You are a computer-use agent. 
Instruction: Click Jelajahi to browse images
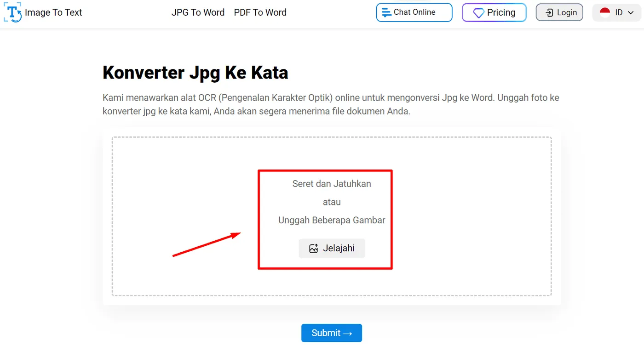pos(332,249)
